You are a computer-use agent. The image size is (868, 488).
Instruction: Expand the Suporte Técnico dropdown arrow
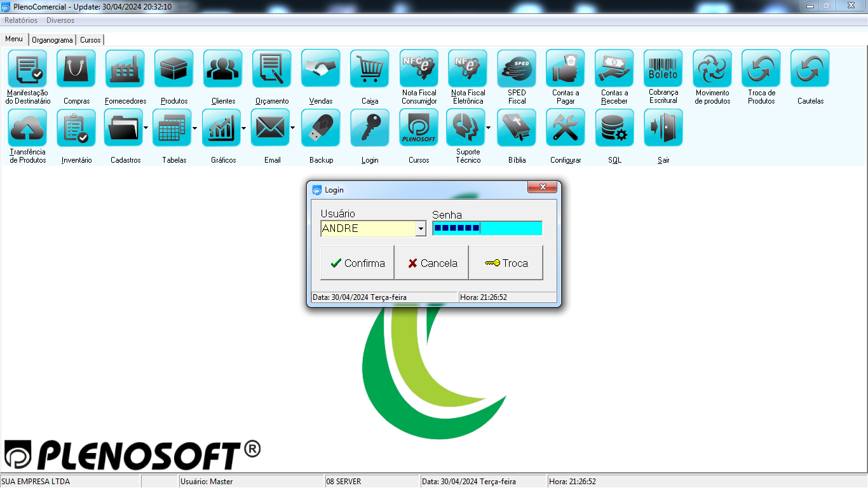(489, 128)
